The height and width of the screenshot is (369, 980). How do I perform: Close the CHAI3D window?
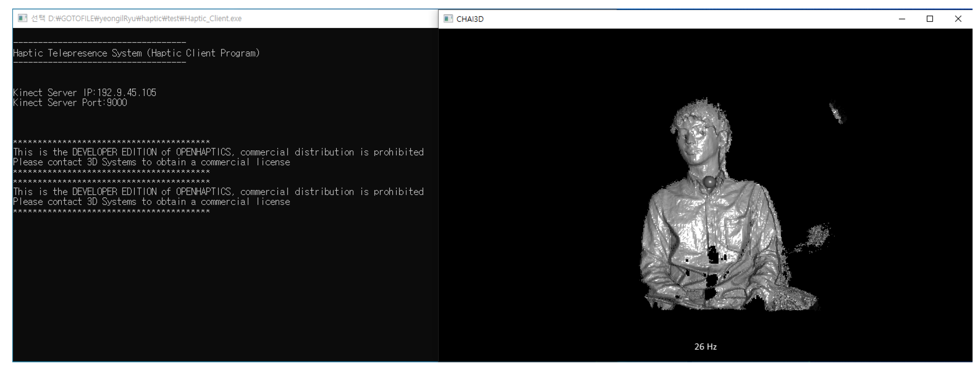point(958,19)
